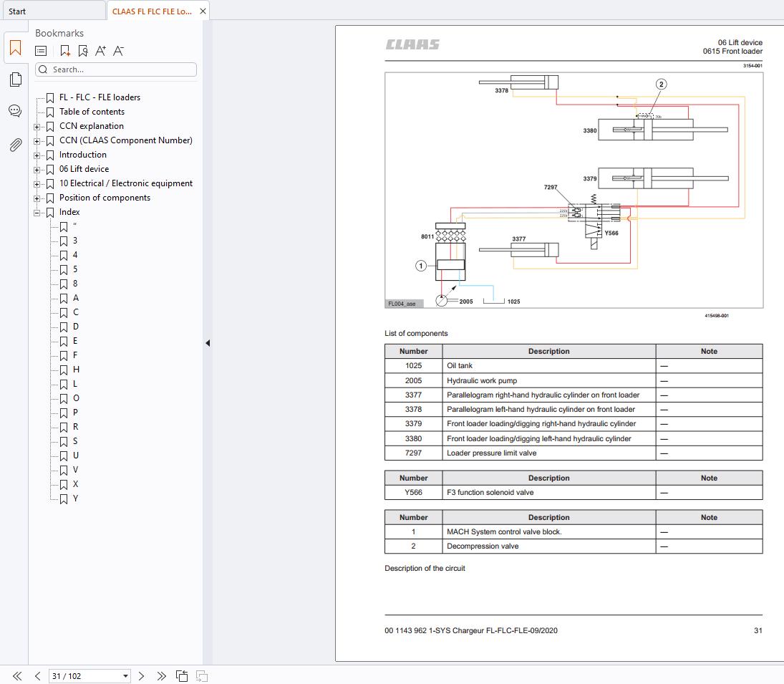Image resolution: width=784 pixels, height=684 pixels.
Task: Go to the previous page arrow
Action: 37,675
